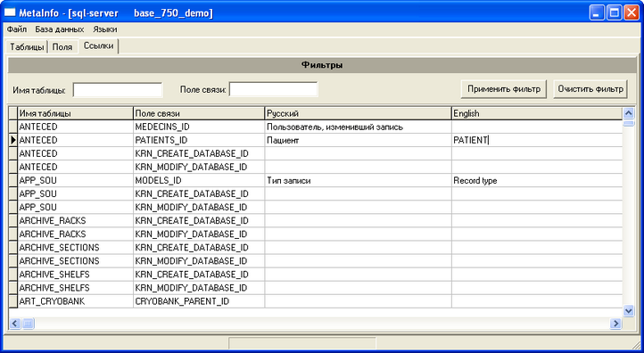This screenshot has height=353, width=644.
Task: Switch to the Поля tab
Action: (x=62, y=47)
